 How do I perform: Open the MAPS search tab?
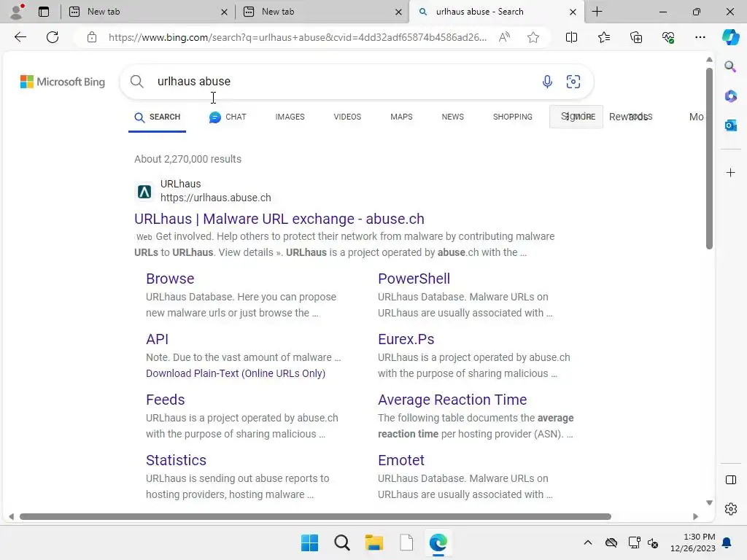402,117
